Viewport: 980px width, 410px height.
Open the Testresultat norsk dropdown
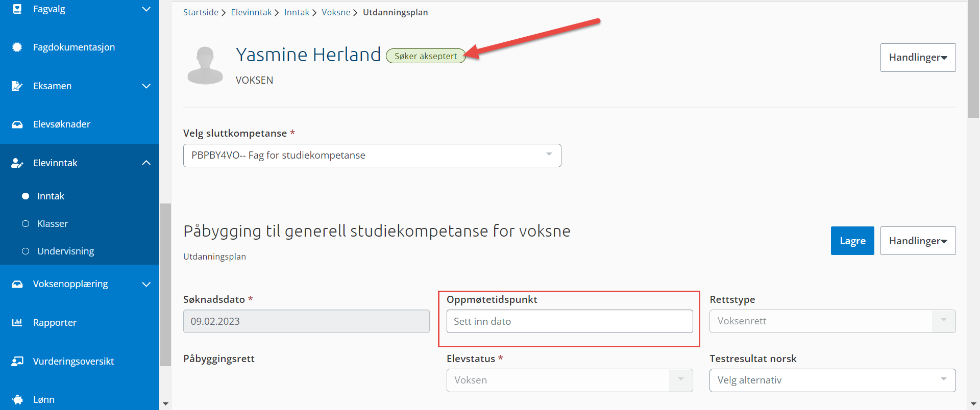tap(832, 380)
